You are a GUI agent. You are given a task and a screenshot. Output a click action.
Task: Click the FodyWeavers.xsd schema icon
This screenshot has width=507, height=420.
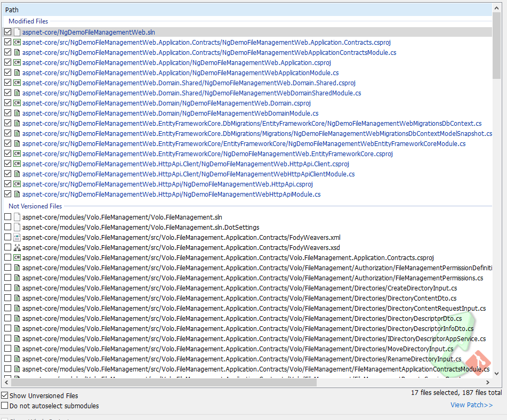[x=17, y=247]
